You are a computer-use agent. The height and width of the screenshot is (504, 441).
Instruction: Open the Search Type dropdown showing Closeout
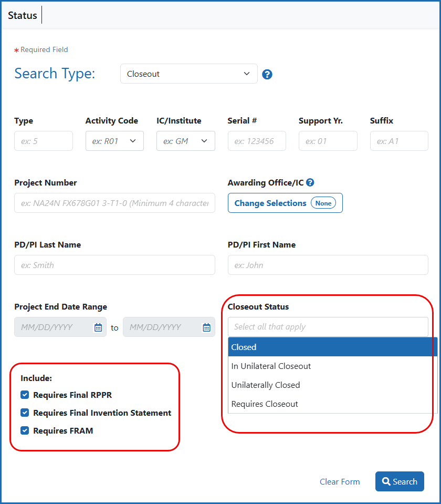(x=188, y=74)
